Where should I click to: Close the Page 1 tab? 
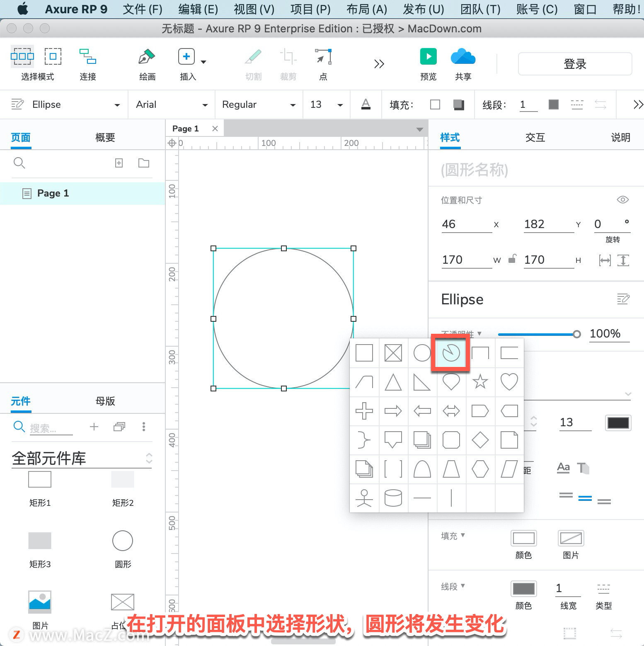215,129
